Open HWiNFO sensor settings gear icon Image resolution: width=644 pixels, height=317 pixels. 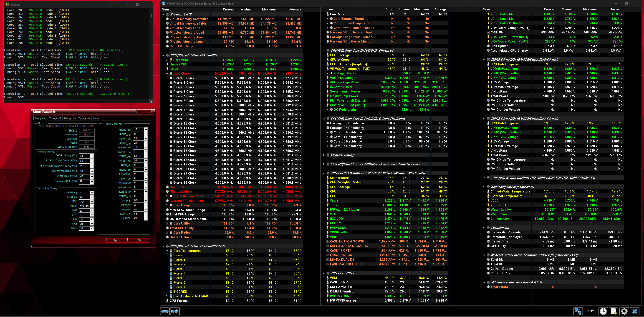624,311
